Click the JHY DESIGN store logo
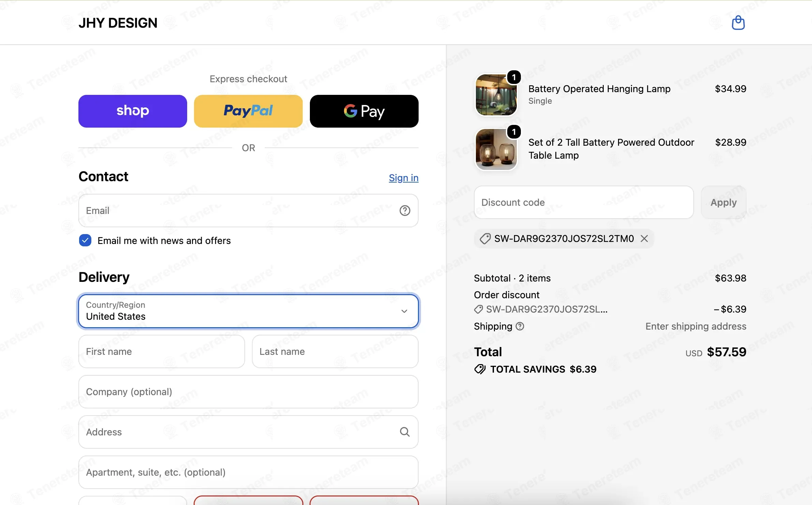The height and width of the screenshot is (505, 812). 118,23
